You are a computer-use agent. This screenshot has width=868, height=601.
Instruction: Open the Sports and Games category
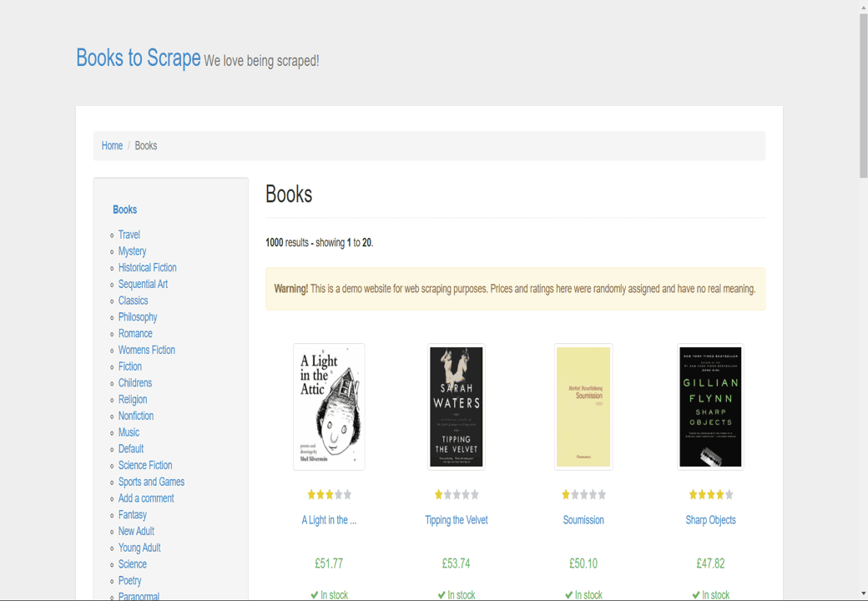coord(152,482)
